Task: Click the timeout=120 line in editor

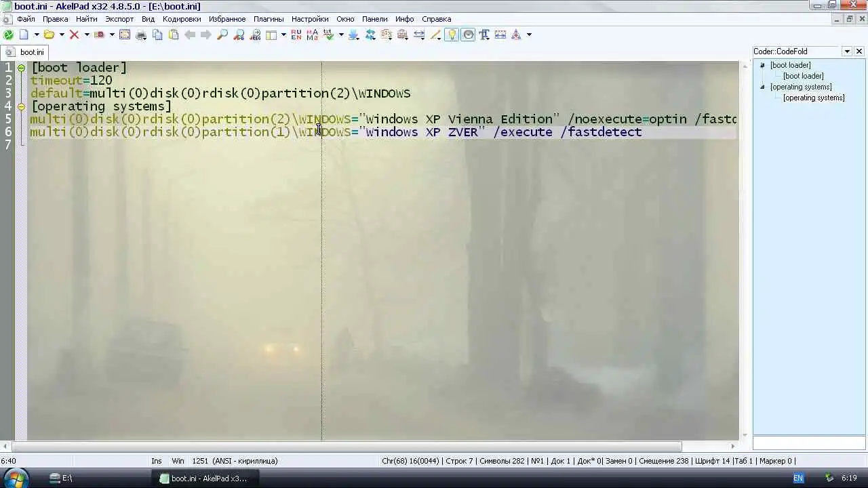Action: [x=71, y=81]
